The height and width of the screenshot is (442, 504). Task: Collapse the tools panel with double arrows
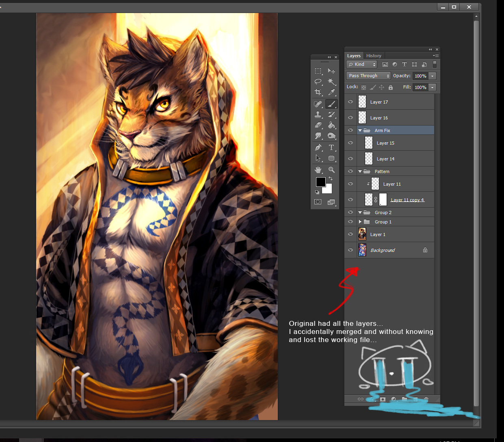point(329,57)
